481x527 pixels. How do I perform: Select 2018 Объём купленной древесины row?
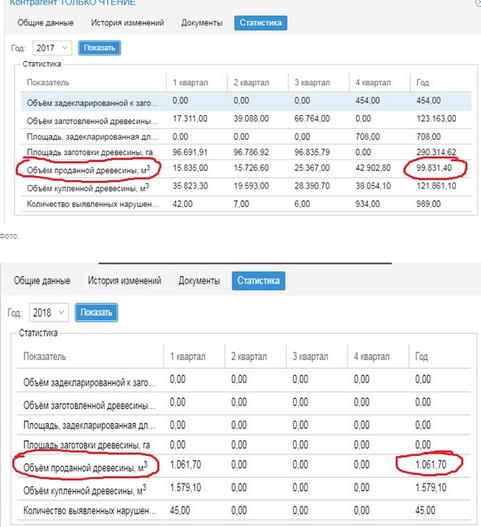tap(244, 489)
